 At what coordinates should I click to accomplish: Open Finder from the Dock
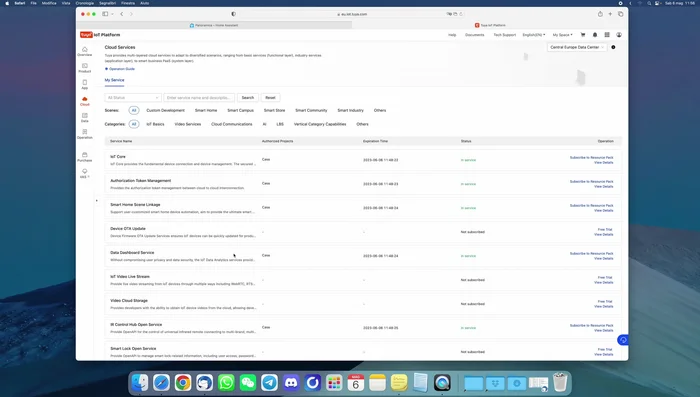[x=140, y=383]
